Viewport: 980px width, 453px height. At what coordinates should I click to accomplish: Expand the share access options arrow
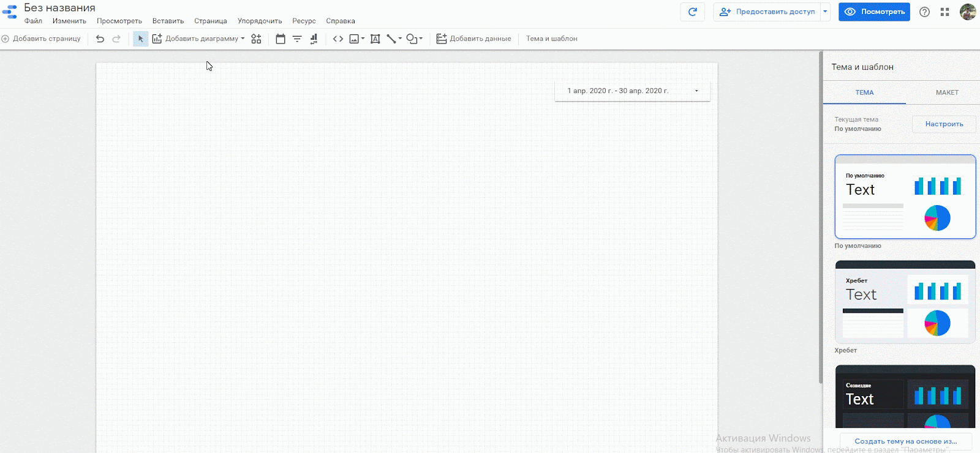(x=825, y=12)
